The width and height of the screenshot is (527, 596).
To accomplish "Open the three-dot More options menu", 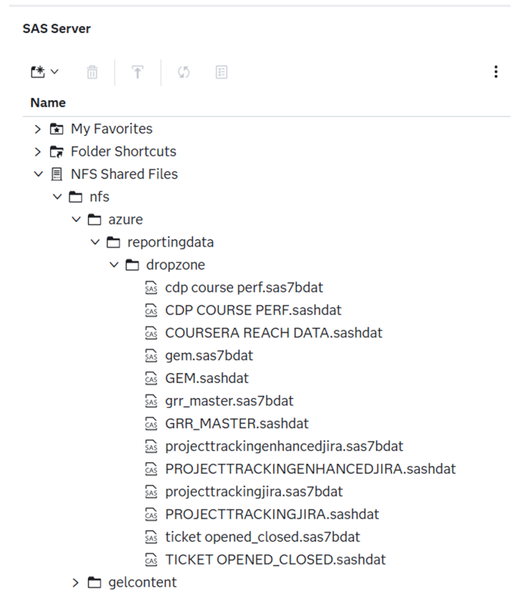I will click(x=496, y=72).
